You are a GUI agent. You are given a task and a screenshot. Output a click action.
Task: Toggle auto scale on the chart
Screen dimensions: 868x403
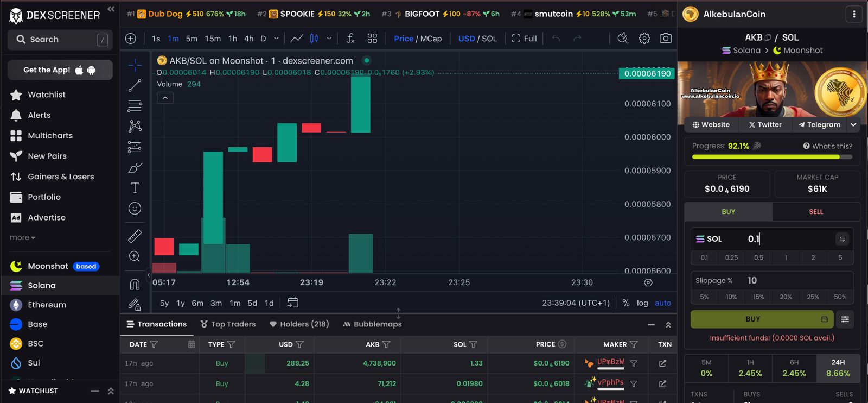pyautogui.click(x=663, y=303)
